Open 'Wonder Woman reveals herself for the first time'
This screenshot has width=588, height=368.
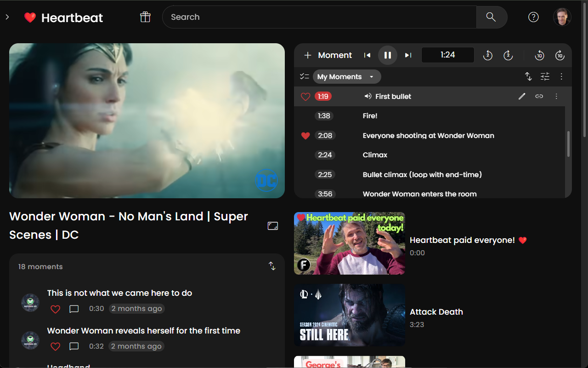[144, 331]
